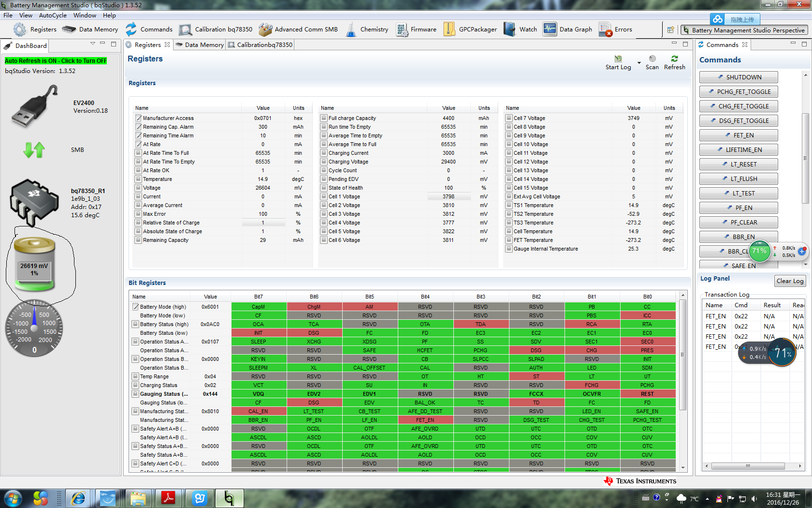812x508 pixels.
Task: Open File Explorer folder in taskbar
Action: tap(138, 498)
